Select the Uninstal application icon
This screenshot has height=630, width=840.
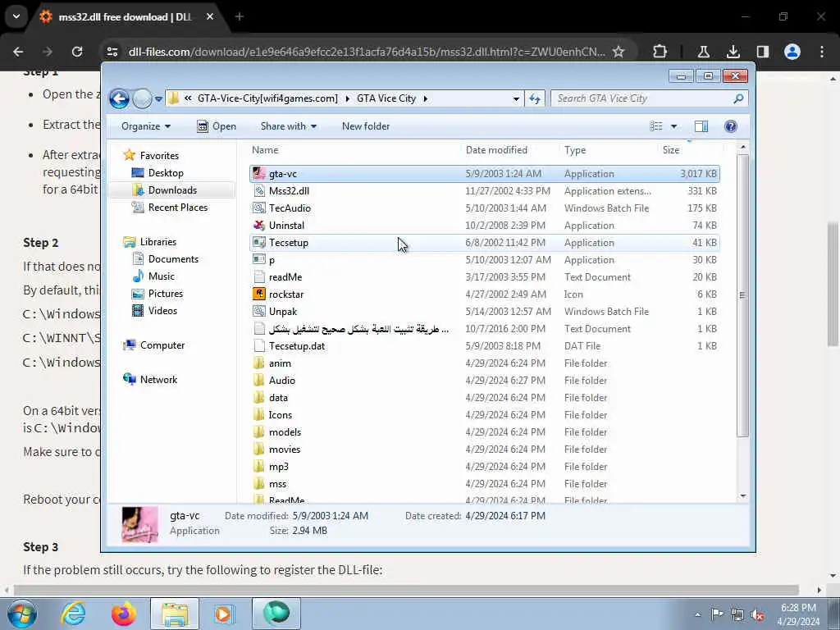coord(259,225)
